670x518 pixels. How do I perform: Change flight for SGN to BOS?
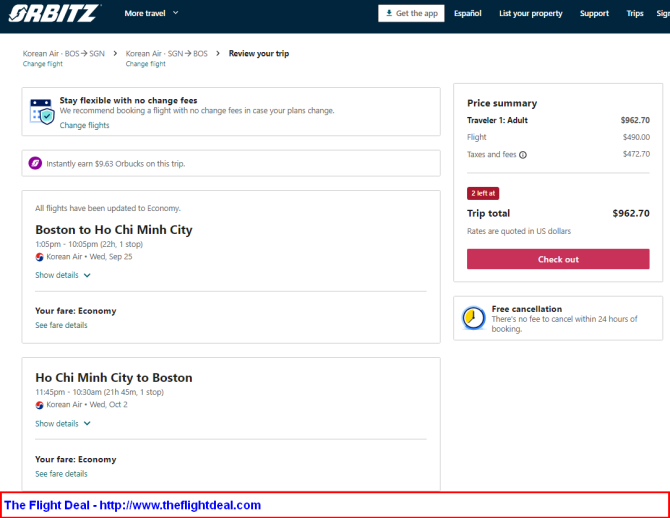pyautogui.click(x=146, y=64)
